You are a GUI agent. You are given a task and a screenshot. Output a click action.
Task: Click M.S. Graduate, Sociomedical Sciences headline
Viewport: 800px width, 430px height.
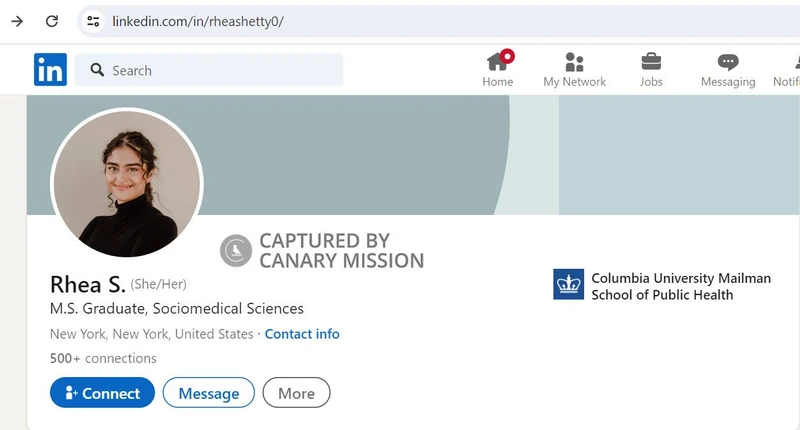pos(177,309)
